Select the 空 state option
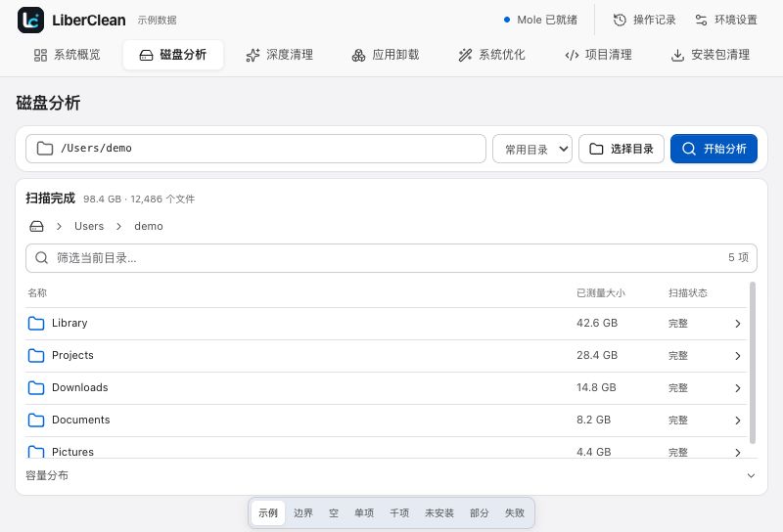783x532 pixels. [x=334, y=512]
